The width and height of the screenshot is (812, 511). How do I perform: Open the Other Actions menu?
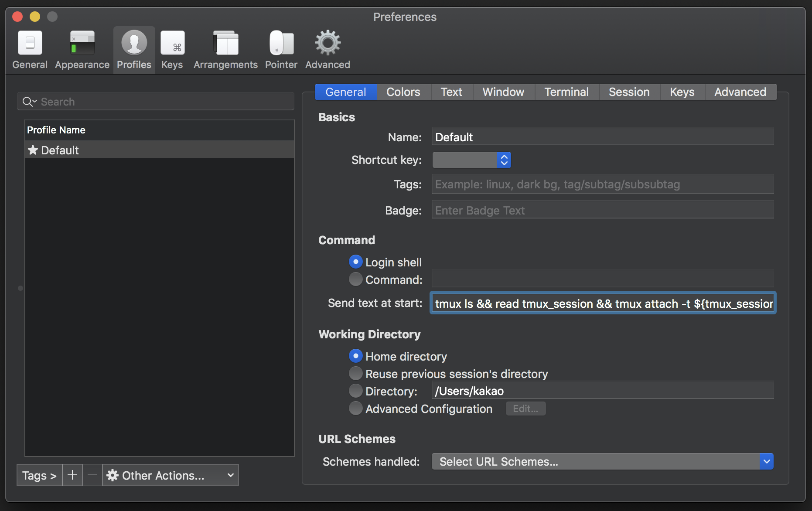[171, 475]
